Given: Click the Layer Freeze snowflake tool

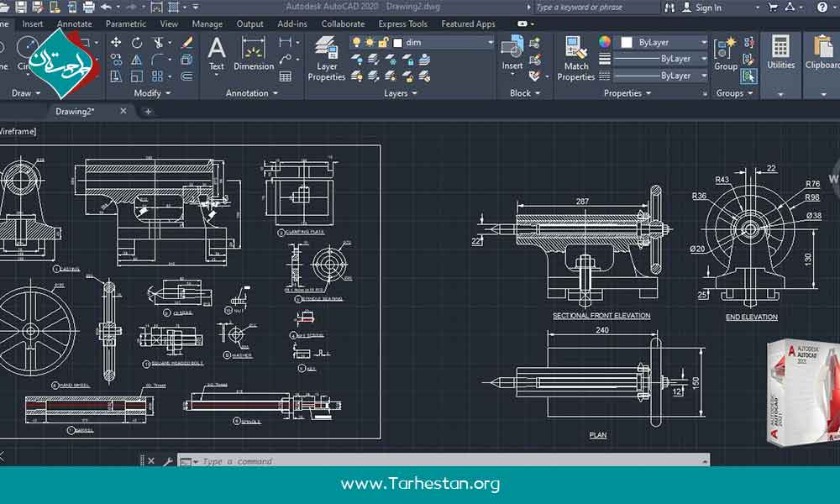Looking at the screenshot, I should point(391,60).
